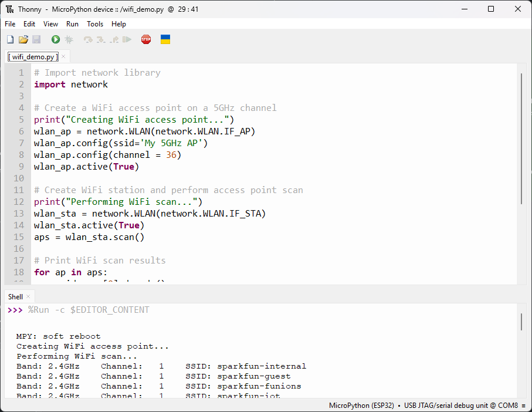Click the Stop/Restart backend icon
The width and height of the screenshot is (532, 412).
coord(145,39)
